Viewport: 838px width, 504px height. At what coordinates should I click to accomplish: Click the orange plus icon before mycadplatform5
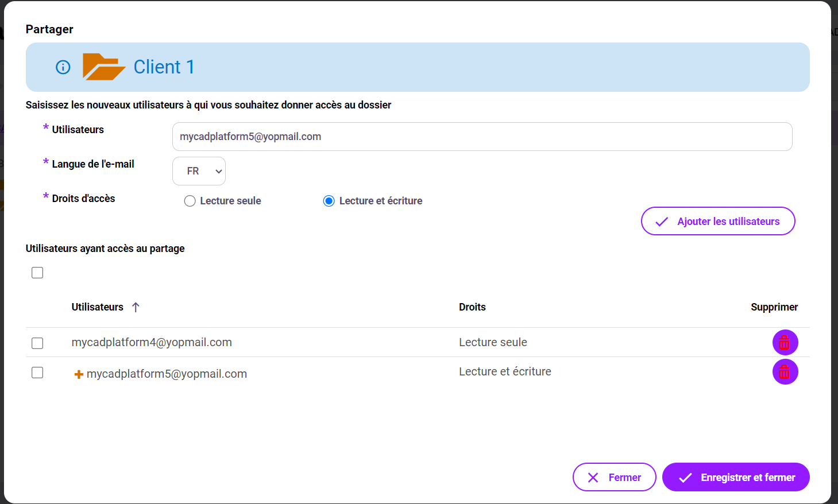(79, 374)
